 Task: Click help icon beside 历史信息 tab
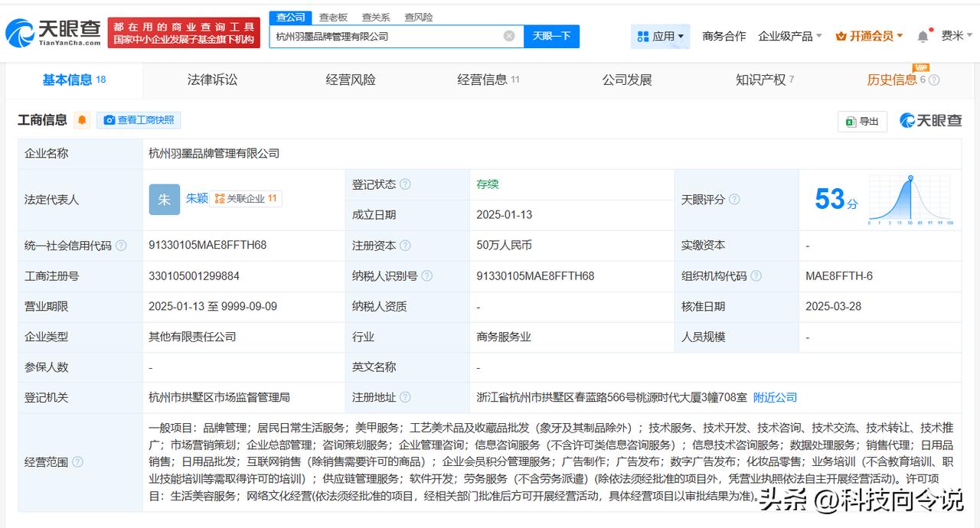[934, 80]
